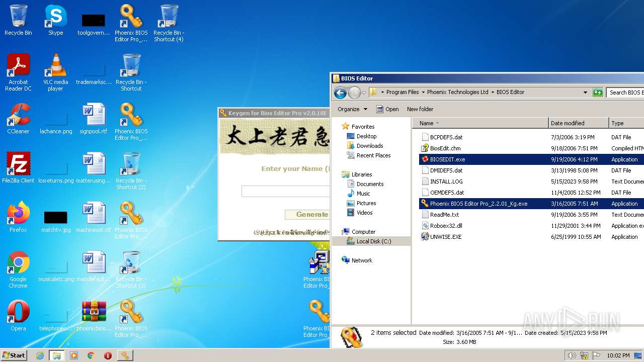This screenshot has height=362, width=644.
Task: Open recent locations dropdown arrow
Action: coord(364,93)
